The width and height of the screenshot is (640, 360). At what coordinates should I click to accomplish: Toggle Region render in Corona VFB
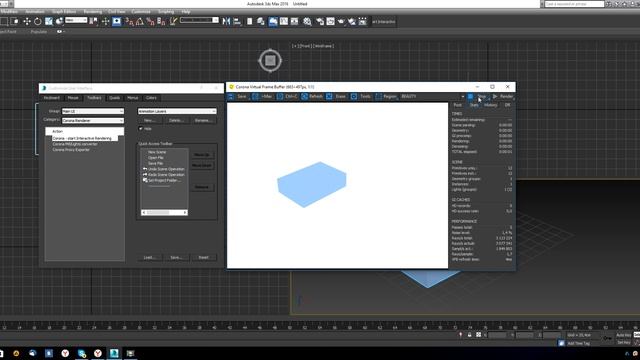point(386,96)
